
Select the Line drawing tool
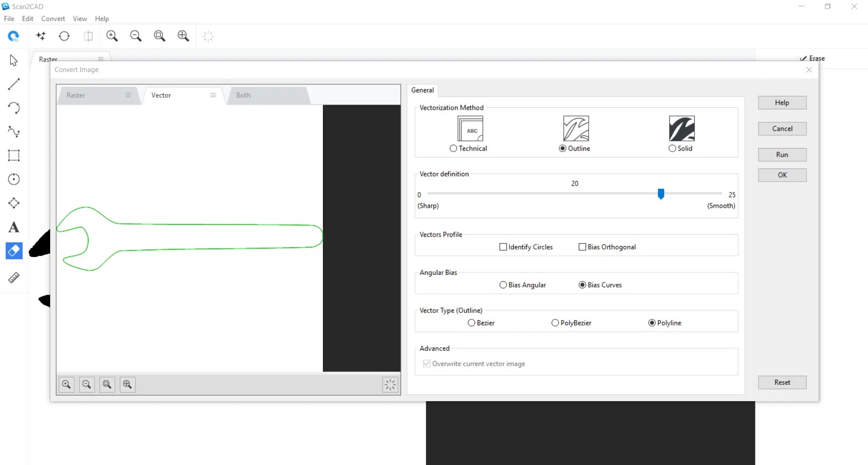(x=14, y=84)
